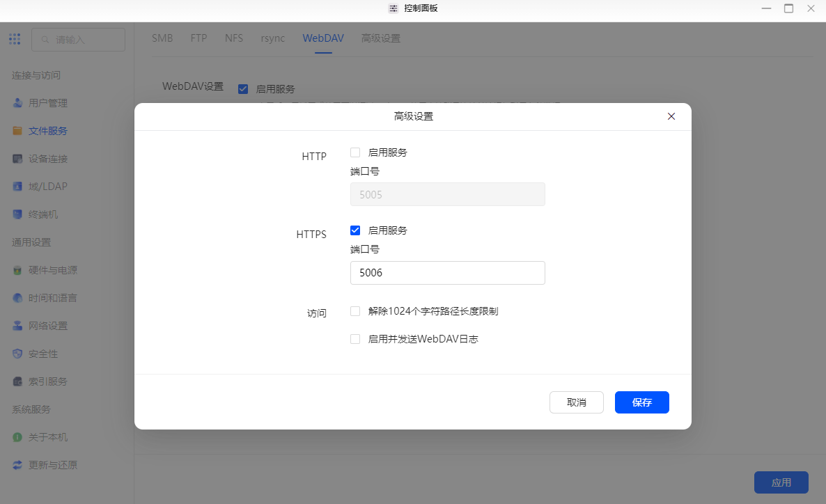
Task: Click the 终端机 icon
Action: tap(17, 214)
